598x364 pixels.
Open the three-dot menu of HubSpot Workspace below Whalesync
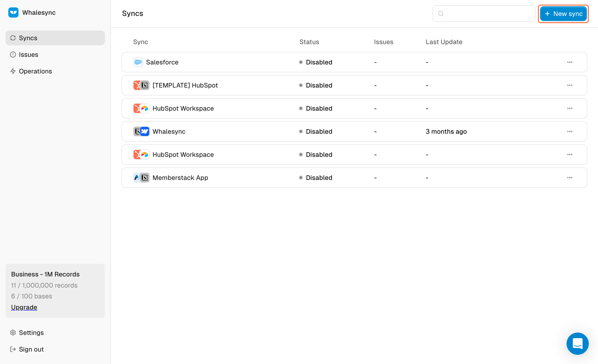(570, 155)
